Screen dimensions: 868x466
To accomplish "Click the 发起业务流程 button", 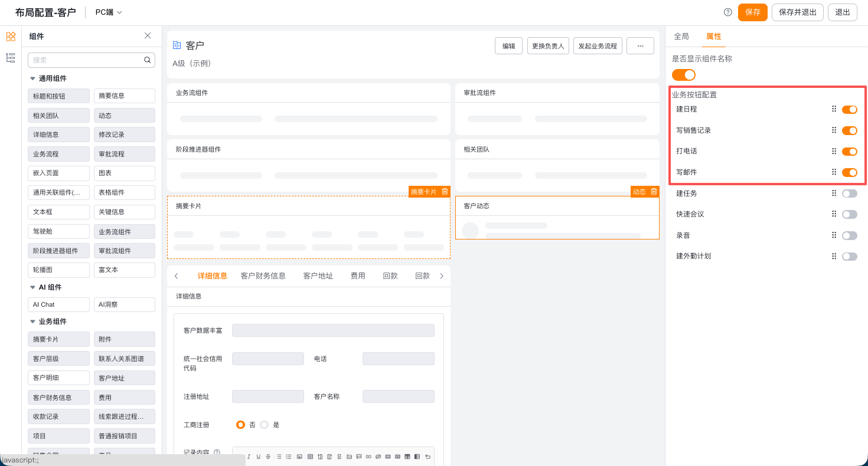I will coord(598,46).
